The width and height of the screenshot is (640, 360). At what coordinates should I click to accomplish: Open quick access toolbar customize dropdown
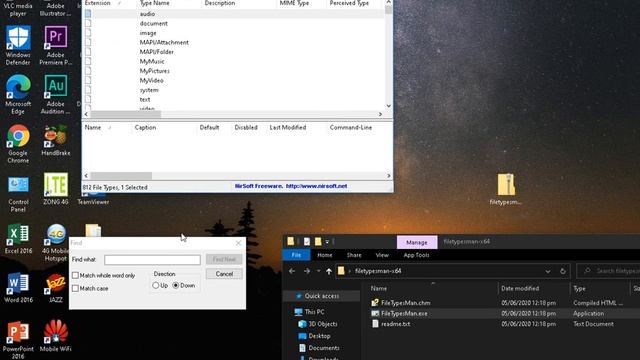327,242
